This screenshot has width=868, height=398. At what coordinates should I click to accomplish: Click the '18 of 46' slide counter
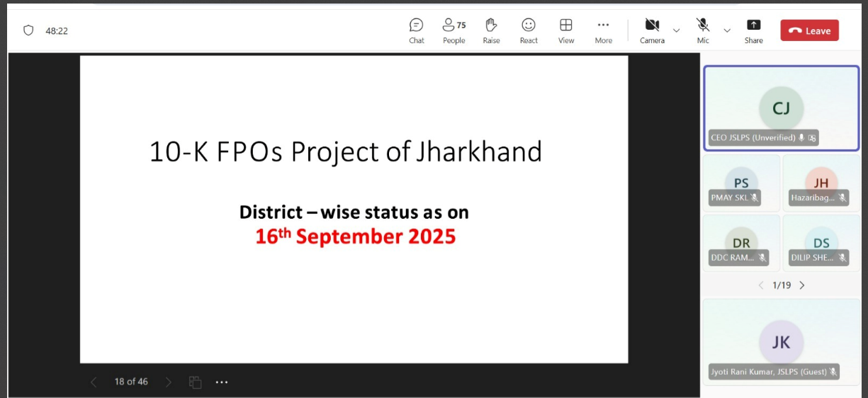click(131, 382)
